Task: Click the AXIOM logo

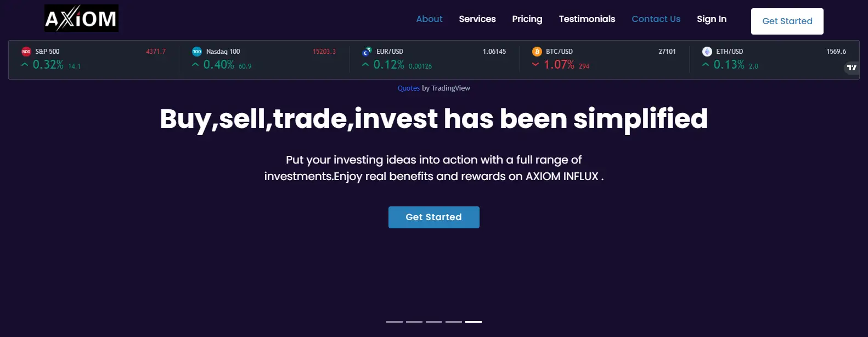Action: tap(81, 18)
